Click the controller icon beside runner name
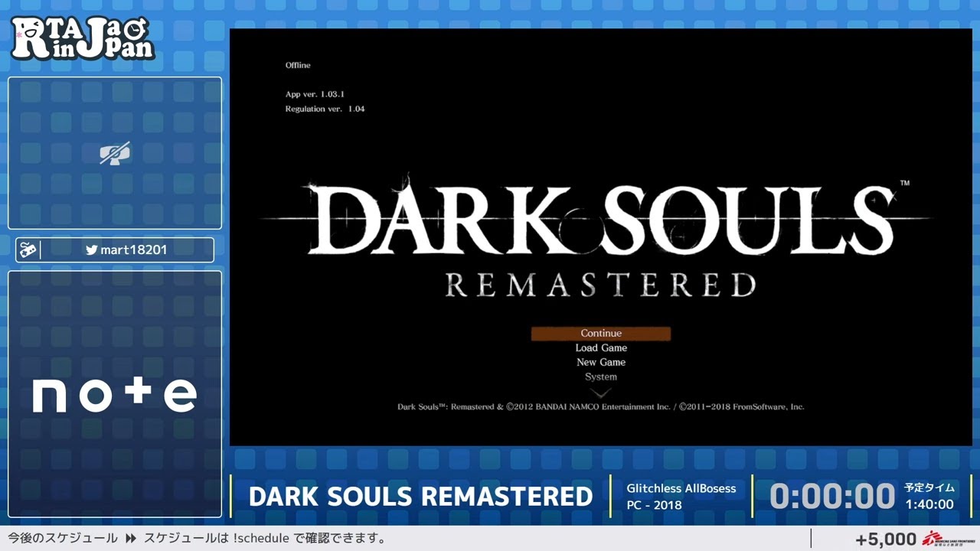 pos(28,250)
